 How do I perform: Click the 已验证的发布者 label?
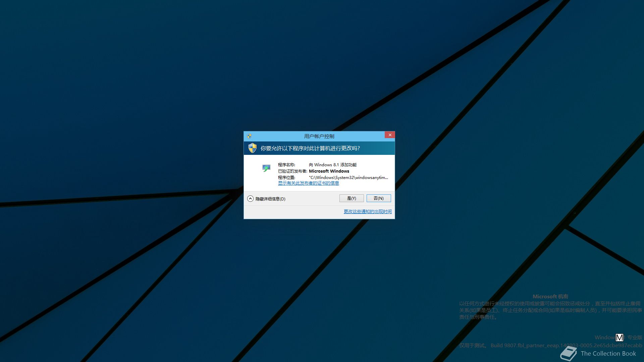coord(292,171)
